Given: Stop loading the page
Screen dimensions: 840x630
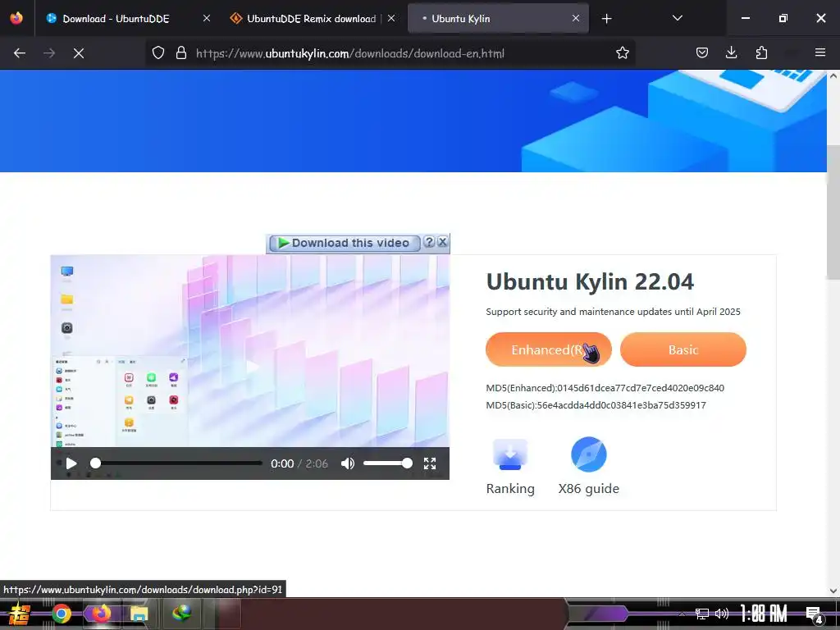Looking at the screenshot, I should [x=78, y=53].
